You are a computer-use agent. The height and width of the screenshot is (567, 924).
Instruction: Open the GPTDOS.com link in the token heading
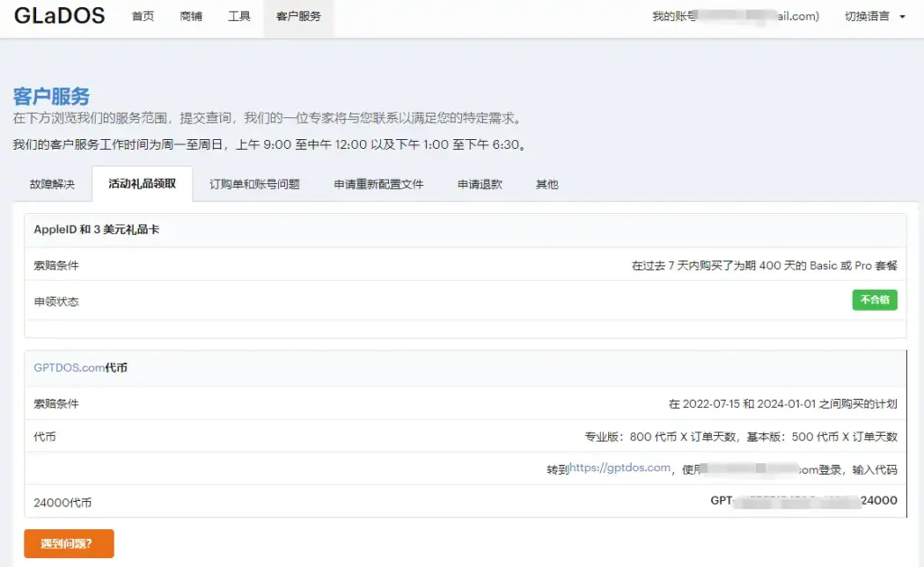point(69,367)
